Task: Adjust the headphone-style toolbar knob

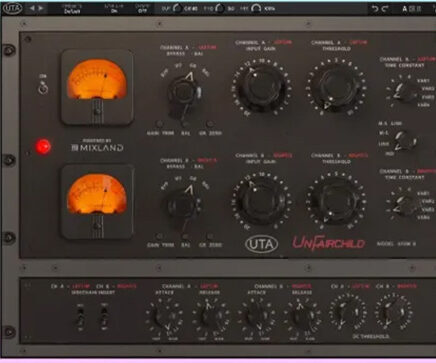Action: 256,9
